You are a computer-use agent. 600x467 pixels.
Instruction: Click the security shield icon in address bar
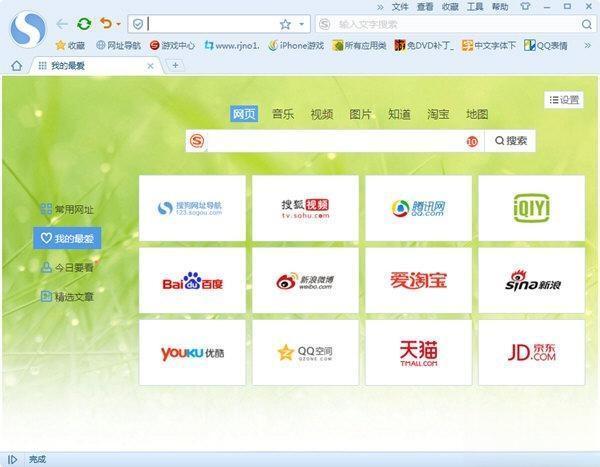click(138, 24)
